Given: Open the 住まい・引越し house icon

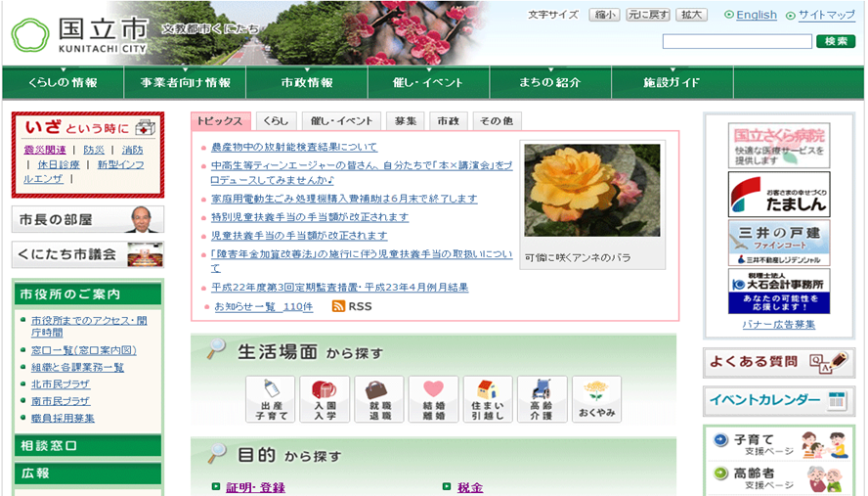Looking at the screenshot, I should coord(488,399).
